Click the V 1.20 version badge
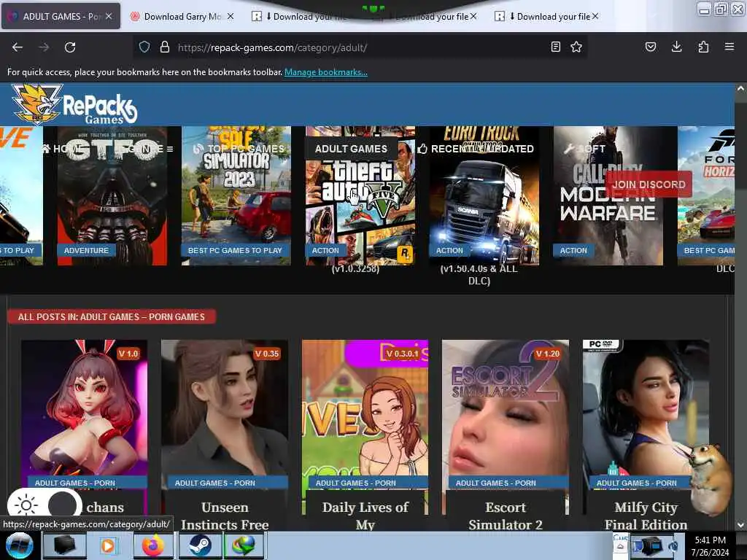 547,354
